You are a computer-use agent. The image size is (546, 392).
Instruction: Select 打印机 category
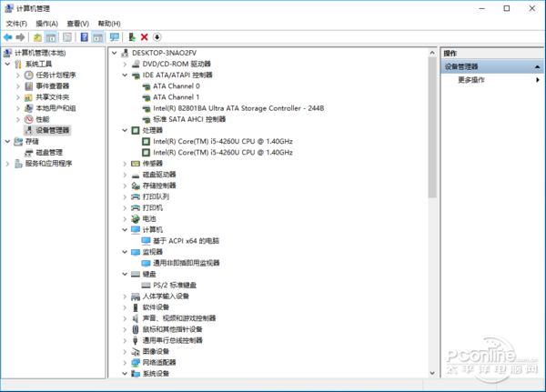pos(153,208)
